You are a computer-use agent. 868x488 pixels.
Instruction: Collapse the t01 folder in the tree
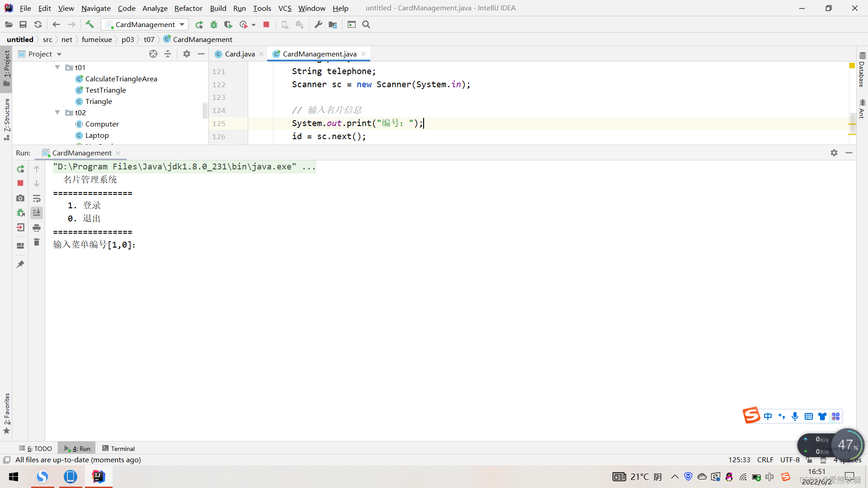(57, 67)
